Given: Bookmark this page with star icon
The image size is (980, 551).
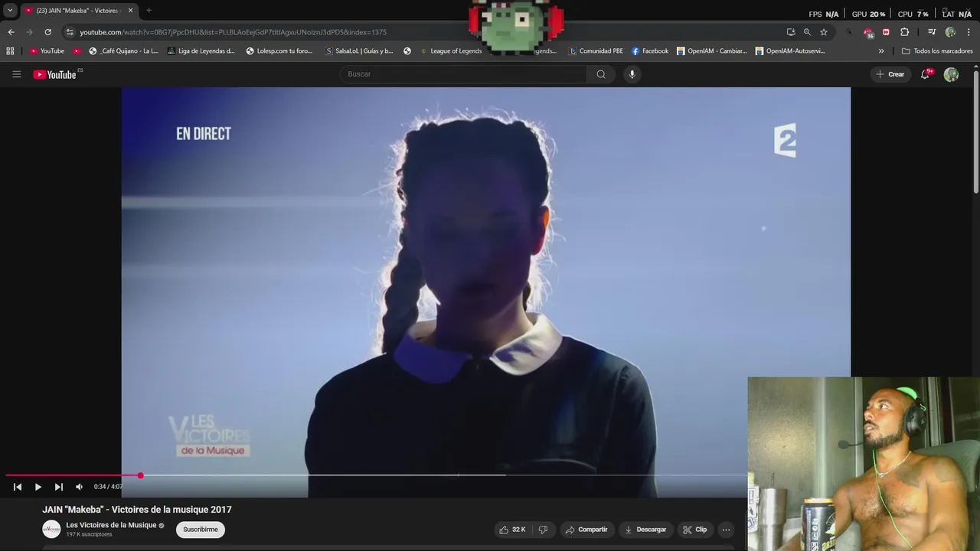Looking at the screenshot, I should click(x=824, y=32).
